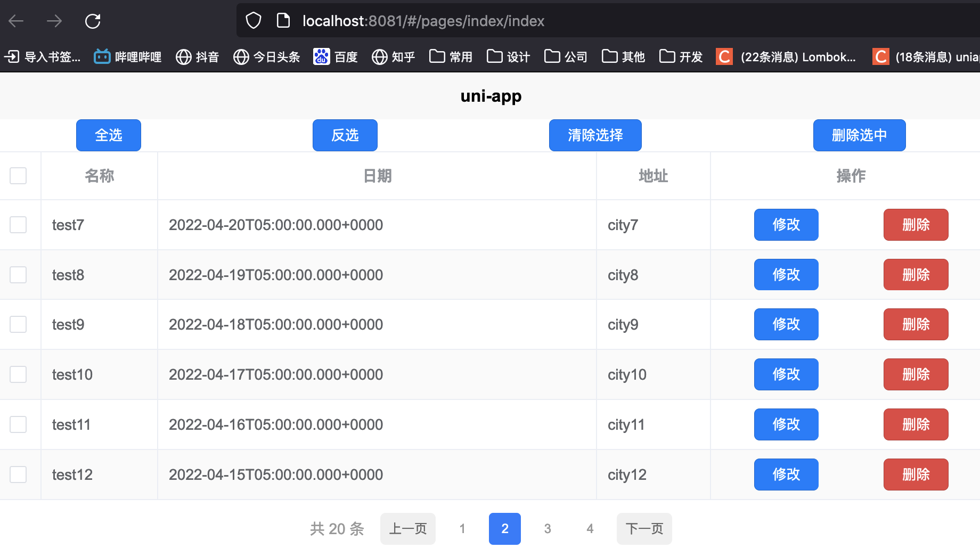
Task: Click the browser back navigation arrow
Action: coord(16,21)
